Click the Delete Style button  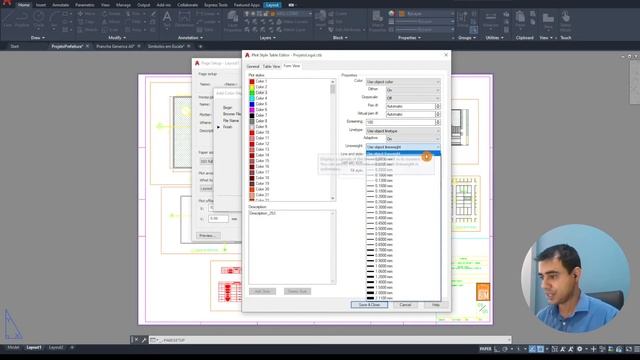tap(297, 291)
